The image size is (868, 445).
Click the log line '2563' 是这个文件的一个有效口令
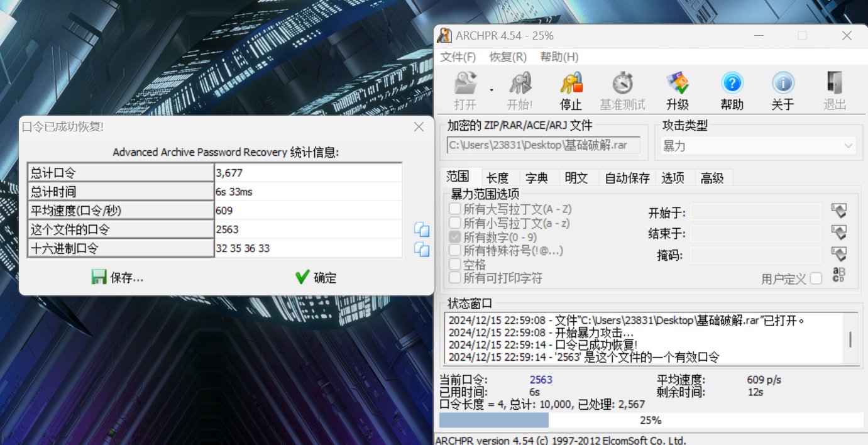(584, 357)
